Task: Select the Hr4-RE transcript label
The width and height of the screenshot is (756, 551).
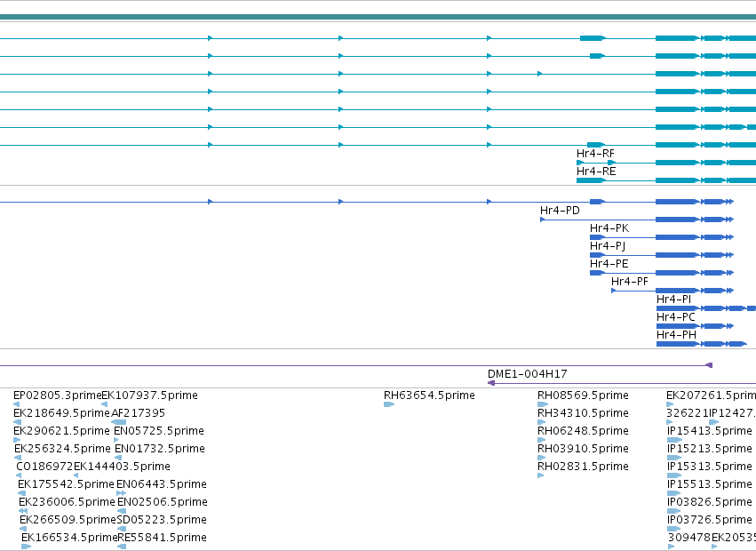Action: click(596, 172)
